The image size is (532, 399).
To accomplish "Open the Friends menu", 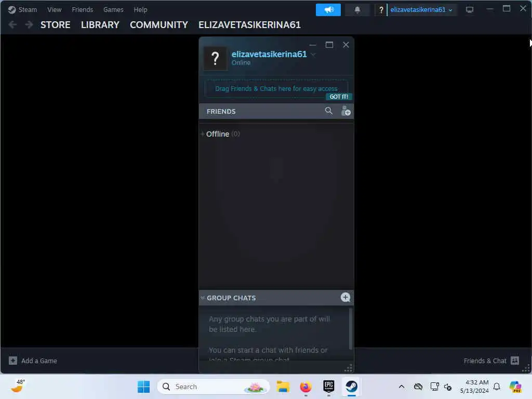I will coord(82,9).
